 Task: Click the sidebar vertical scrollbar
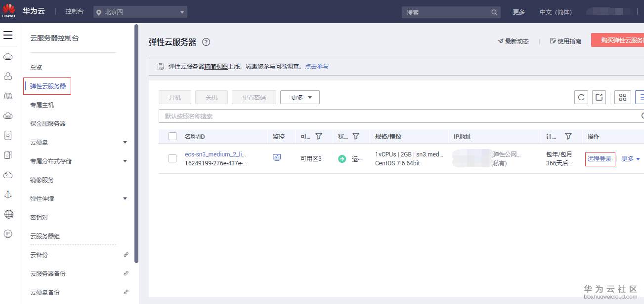136,143
